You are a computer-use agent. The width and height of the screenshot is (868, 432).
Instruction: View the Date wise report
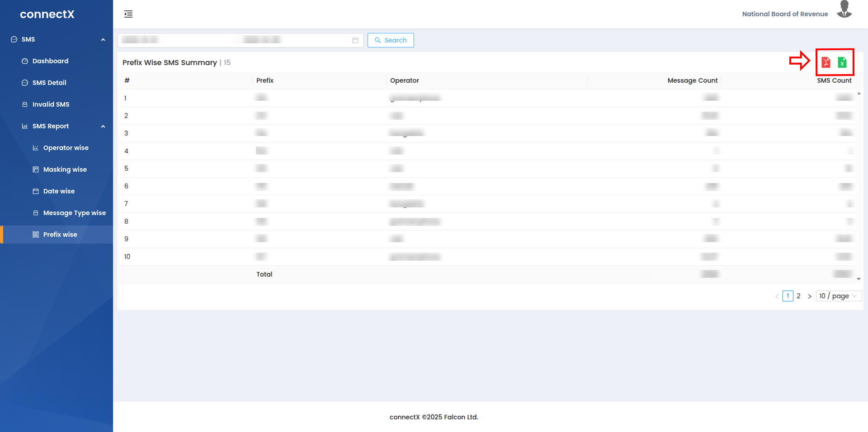59,191
